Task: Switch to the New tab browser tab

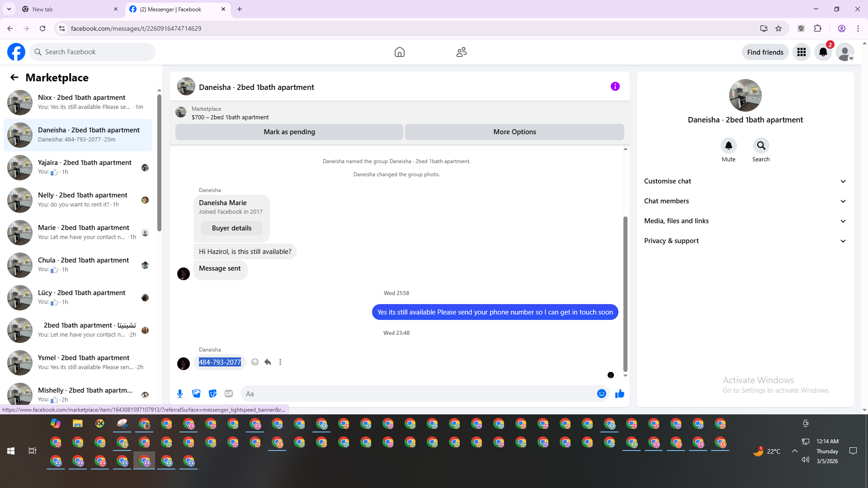Action: click(x=70, y=9)
